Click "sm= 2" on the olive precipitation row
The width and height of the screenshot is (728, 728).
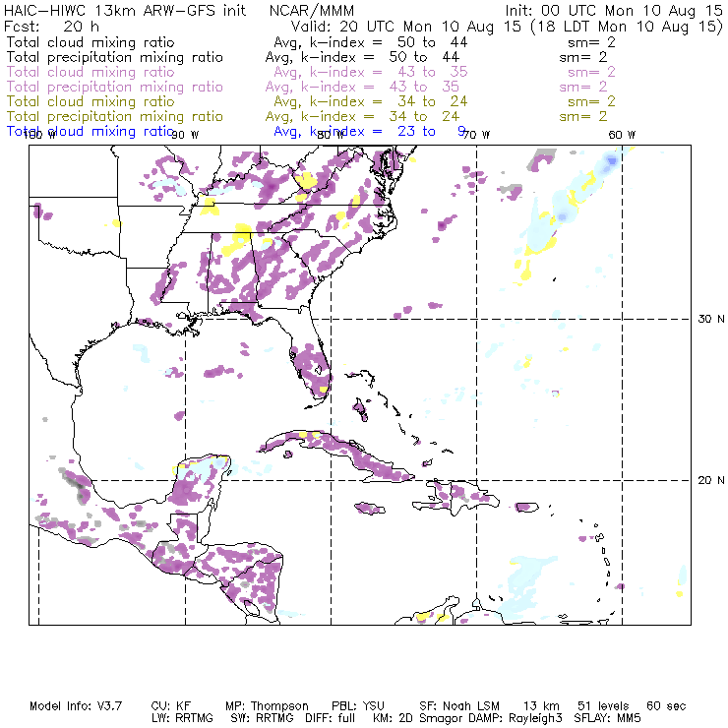(583, 116)
